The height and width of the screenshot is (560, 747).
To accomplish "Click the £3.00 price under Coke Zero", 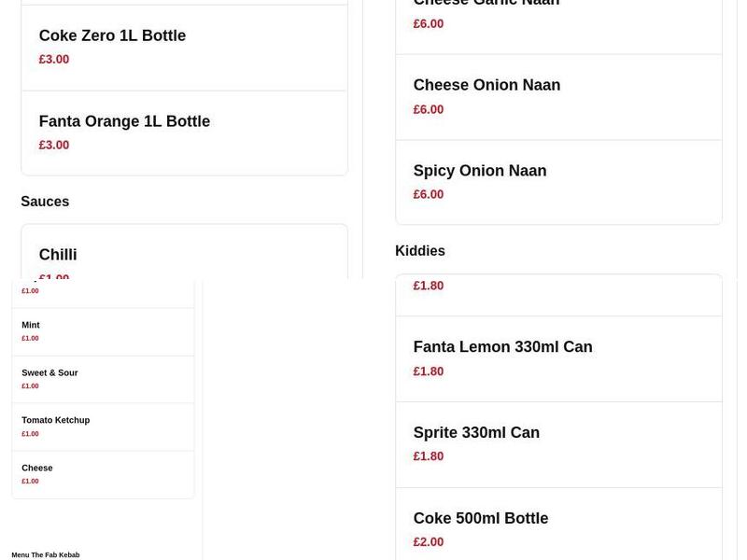I will point(54,59).
